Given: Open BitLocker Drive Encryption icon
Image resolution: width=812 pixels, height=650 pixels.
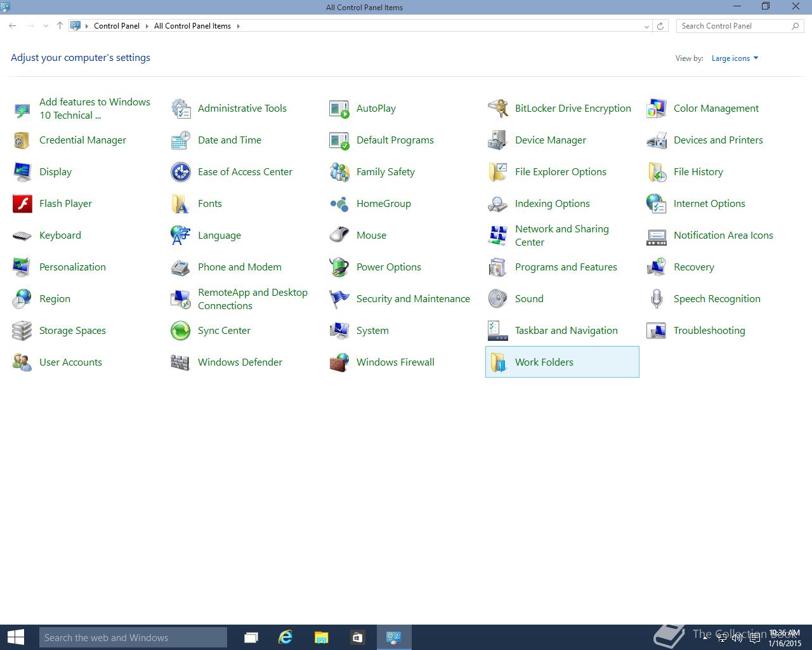Looking at the screenshot, I should pos(498,109).
